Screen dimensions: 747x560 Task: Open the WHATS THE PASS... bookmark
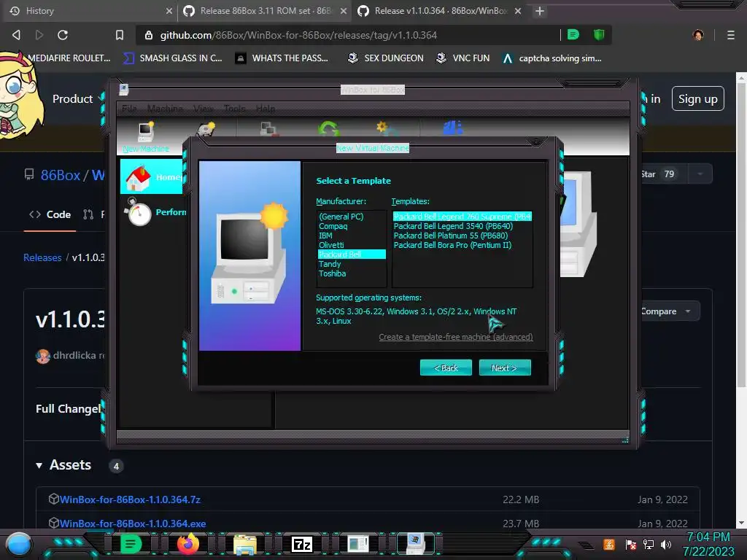pos(282,58)
